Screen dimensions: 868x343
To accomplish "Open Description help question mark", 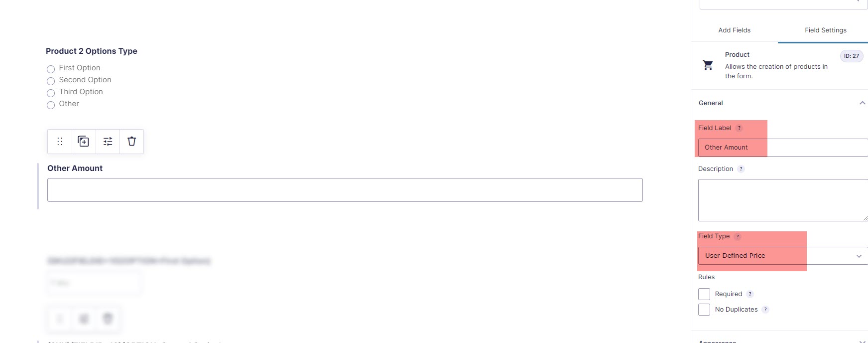I will 741,169.
